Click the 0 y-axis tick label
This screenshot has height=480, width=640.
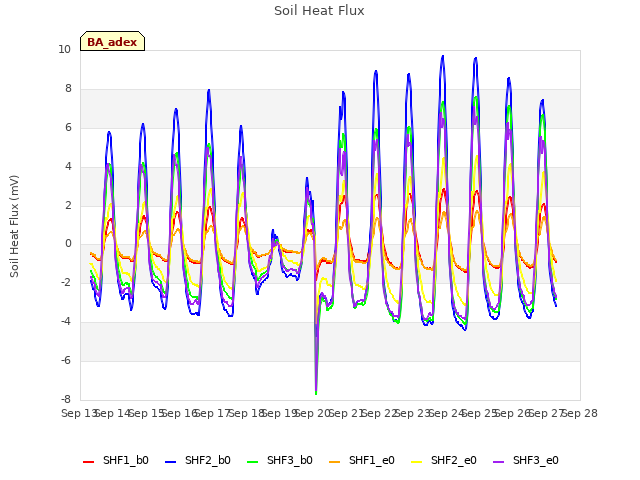click(x=68, y=244)
